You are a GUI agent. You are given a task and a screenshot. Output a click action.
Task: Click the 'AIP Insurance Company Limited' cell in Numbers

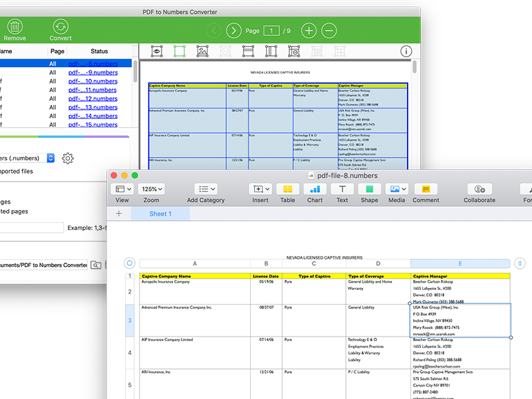tap(195, 353)
